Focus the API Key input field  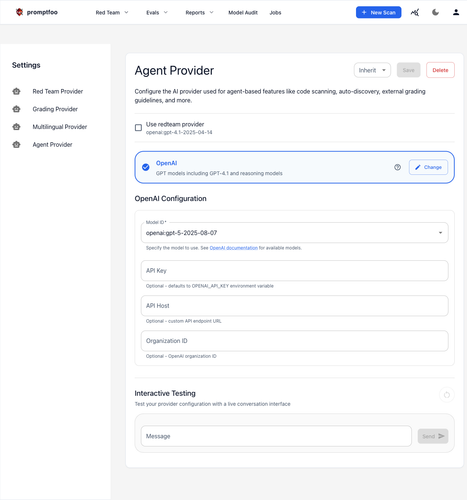294,271
